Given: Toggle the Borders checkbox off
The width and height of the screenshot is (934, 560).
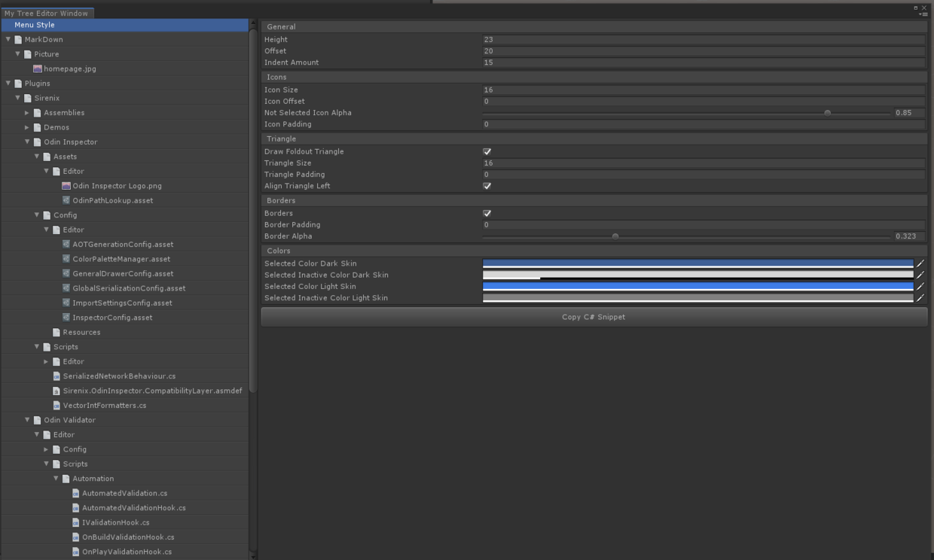Looking at the screenshot, I should 487,213.
